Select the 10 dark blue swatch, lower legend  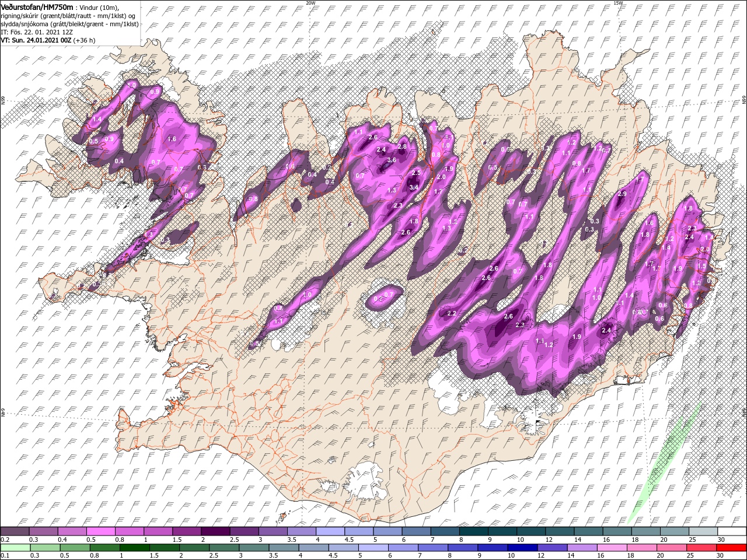click(x=523, y=548)
